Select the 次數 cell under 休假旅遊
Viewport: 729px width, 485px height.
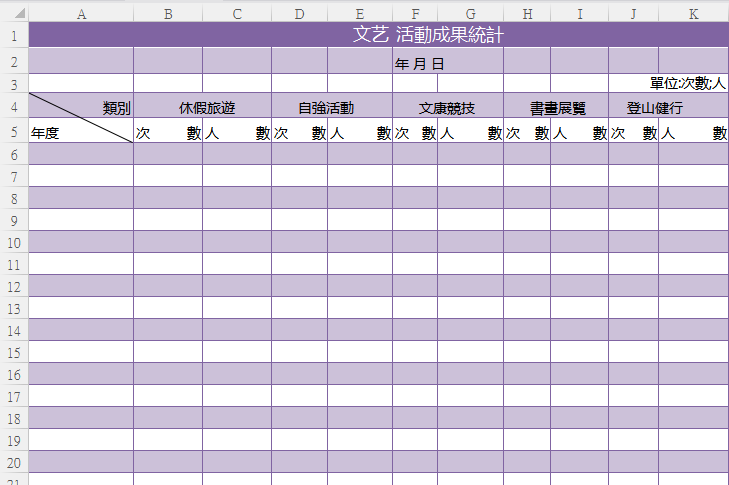(168, 132)
